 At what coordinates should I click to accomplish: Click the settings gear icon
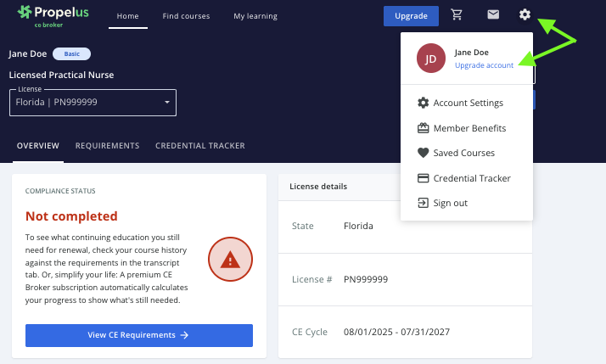526,15
